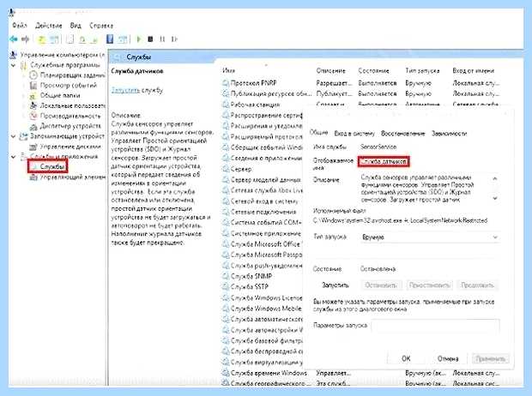Switch to the Зависимости tab

tap(450, 134)
